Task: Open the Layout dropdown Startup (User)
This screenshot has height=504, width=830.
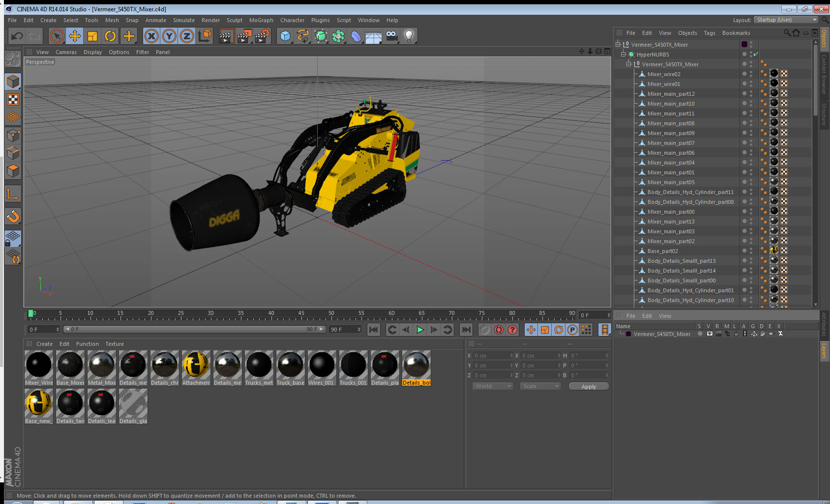Action: tap(786, 20)
